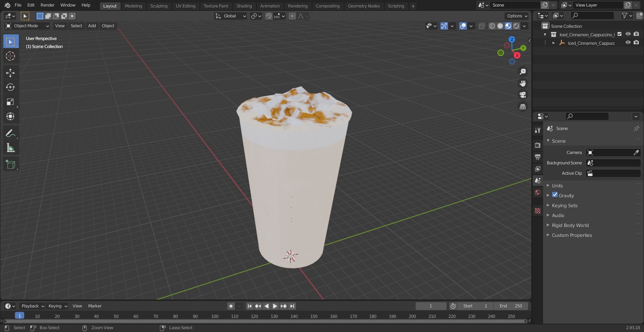Click the pin icon in Scene properties header
This screenshot has width=644, height=332.
(x=636, y=129)
